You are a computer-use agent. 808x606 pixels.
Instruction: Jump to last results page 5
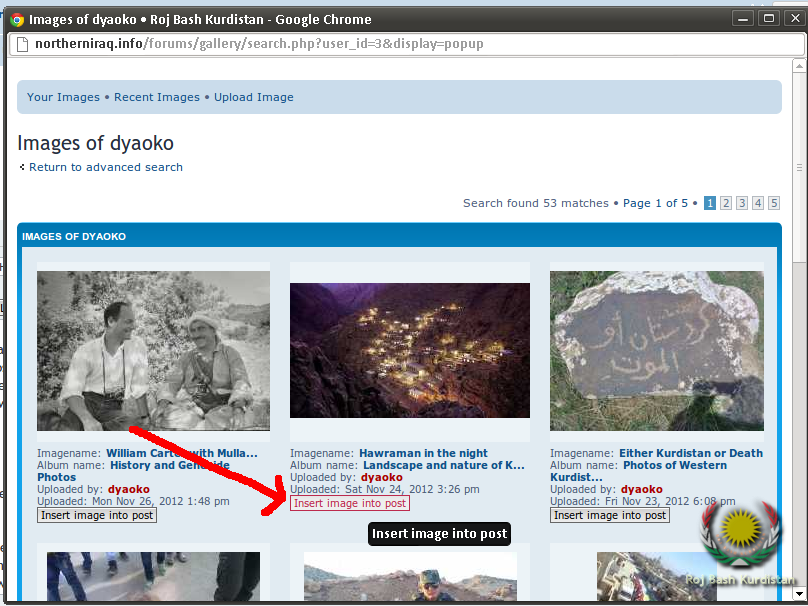point(774,203)
